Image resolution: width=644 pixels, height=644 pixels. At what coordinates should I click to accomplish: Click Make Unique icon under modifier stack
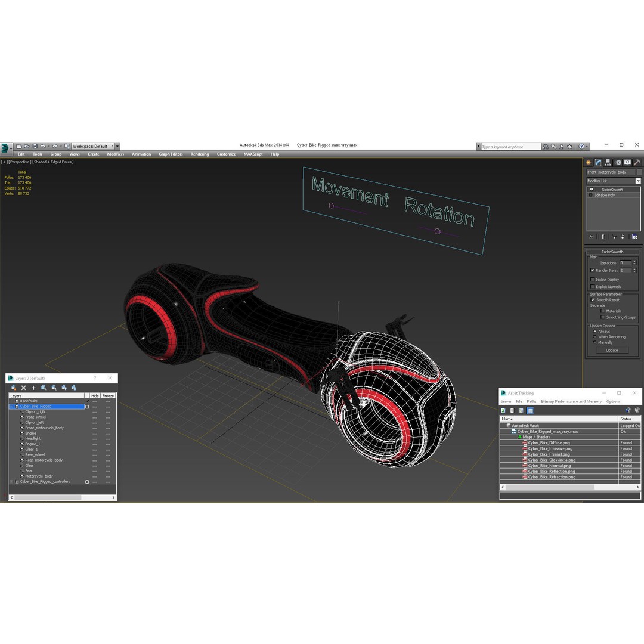pyautogui.click(x=614, y=237)
